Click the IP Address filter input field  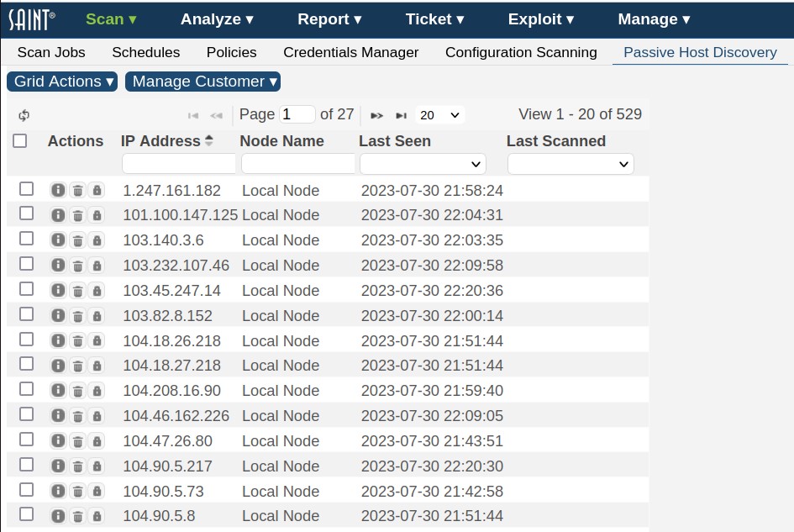click(x=179, y=164)
